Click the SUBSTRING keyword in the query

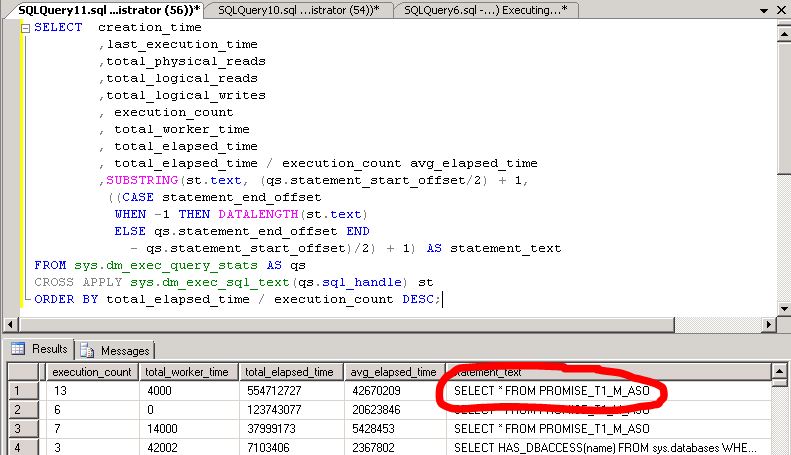(x=142, y=180)
